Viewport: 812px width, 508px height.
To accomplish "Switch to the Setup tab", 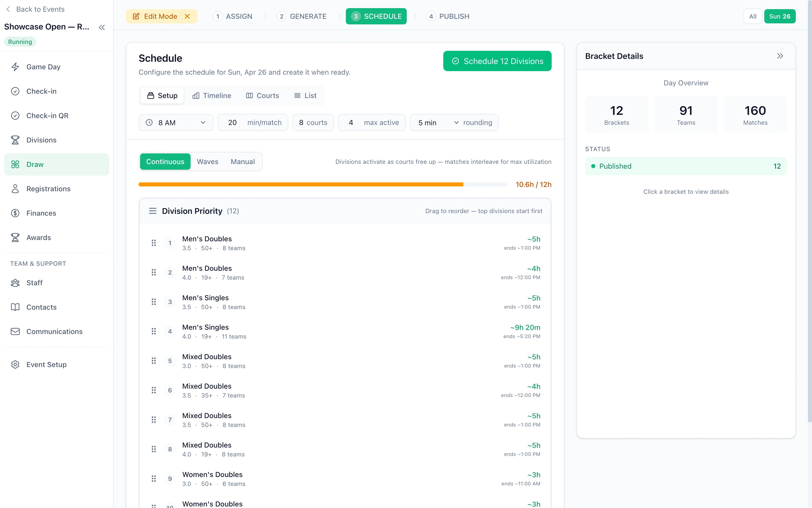I will click(162, 96).
